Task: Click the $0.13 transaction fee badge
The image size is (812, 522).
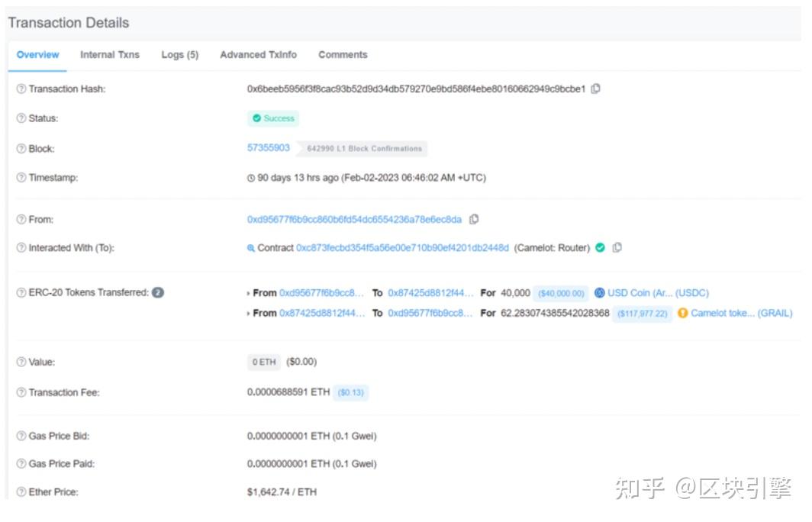Action: pyautogui.click(x=350, y=392)
